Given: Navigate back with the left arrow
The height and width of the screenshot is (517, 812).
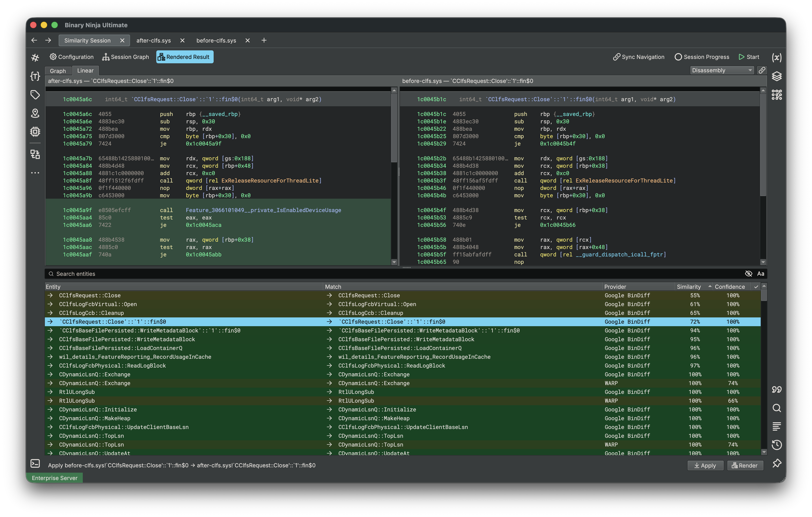Looking at the screenshot, I should 34,40.
